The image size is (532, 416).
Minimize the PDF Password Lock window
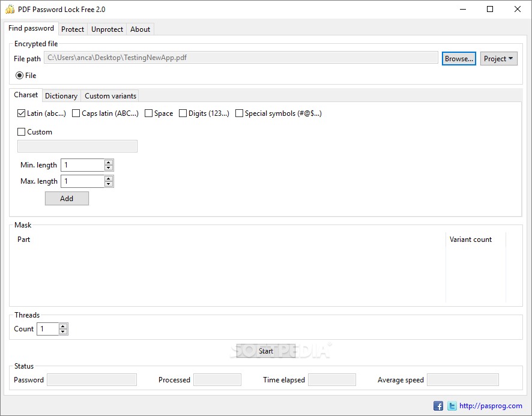pos(463,9)
